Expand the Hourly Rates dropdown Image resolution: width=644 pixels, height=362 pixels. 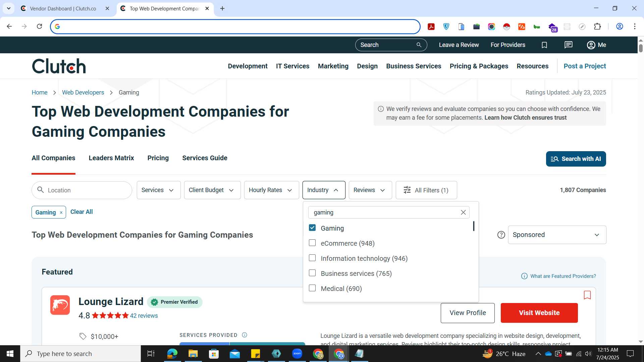271,190
